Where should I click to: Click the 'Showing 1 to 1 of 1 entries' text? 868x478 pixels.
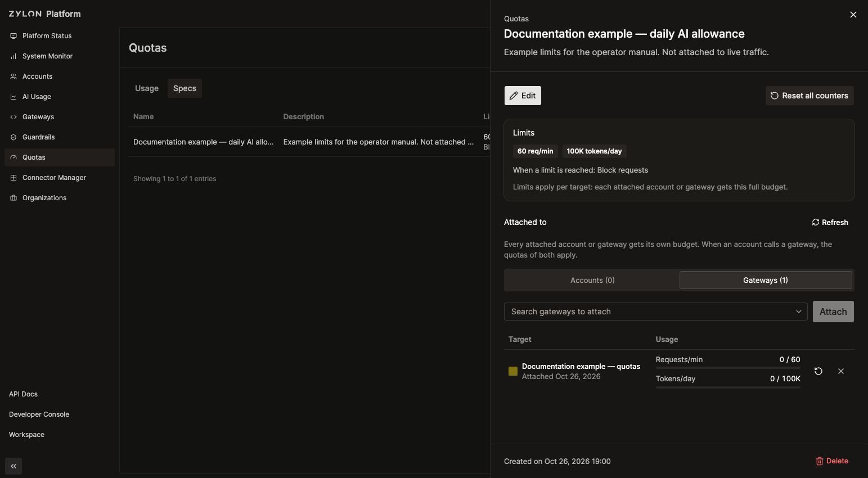point(175,179)
